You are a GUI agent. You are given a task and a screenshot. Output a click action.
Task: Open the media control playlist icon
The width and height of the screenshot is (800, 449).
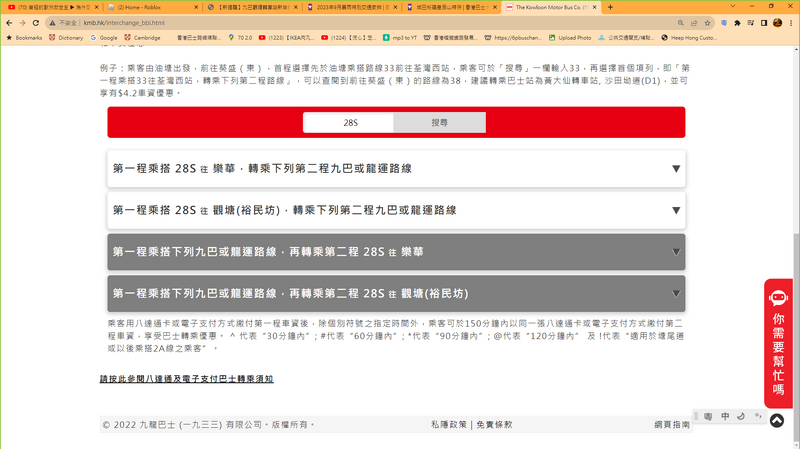(751, 23)
